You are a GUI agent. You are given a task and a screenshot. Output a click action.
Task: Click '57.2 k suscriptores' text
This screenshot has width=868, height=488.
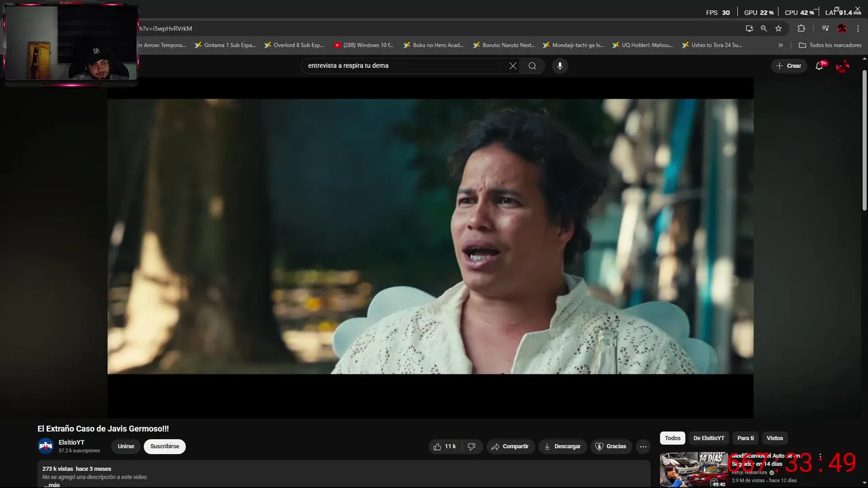pyautogui.click(x=79, y=451)
